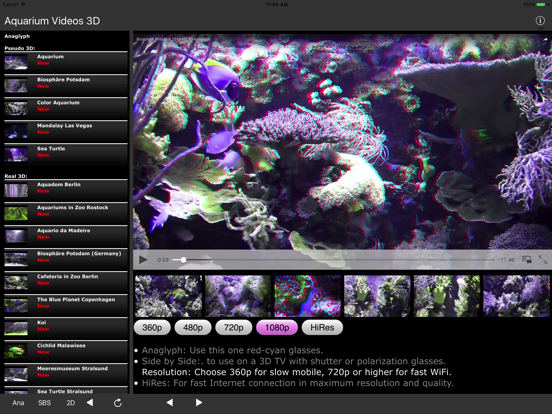Click thumbnail of Aquarium list item
Screen dimensions: 552x414
click(16, 63)
